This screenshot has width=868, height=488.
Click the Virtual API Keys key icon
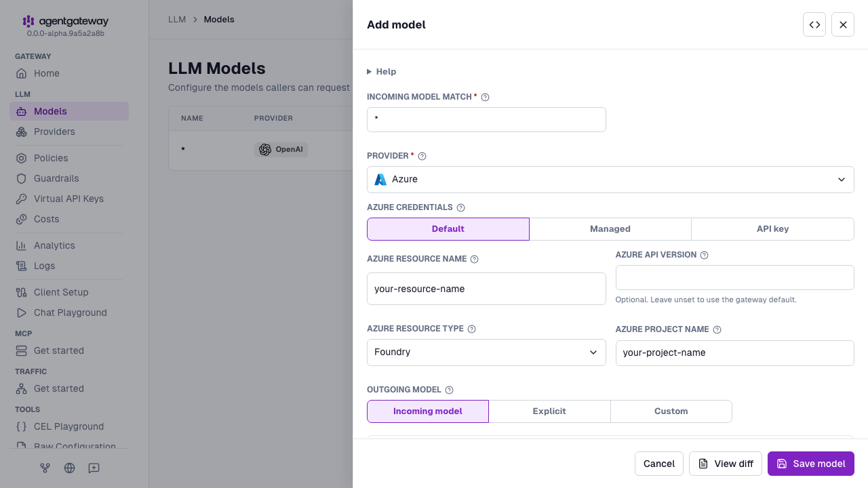tap(22, 199)
